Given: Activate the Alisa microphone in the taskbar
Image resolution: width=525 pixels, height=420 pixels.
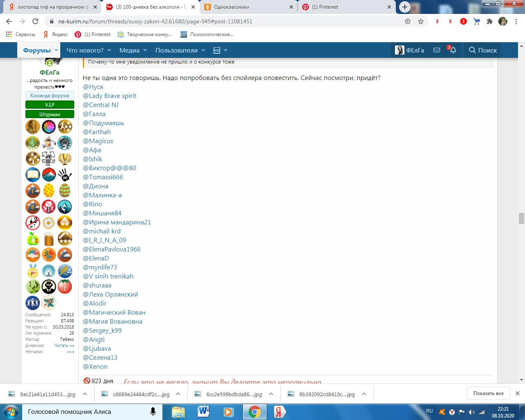Looking at the screenshot, I should pyautogui.click(x=153, y=412).
